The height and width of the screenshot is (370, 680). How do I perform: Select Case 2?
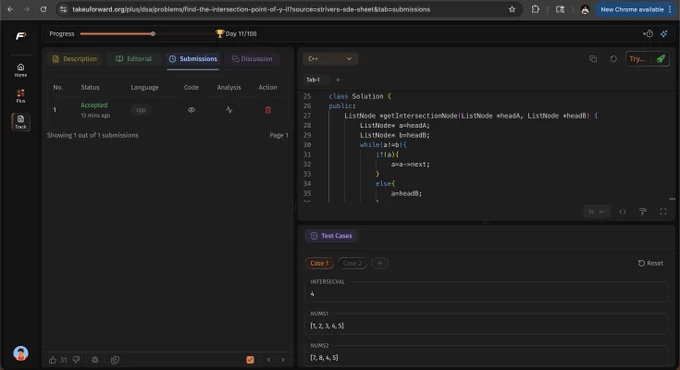[352, 263]
